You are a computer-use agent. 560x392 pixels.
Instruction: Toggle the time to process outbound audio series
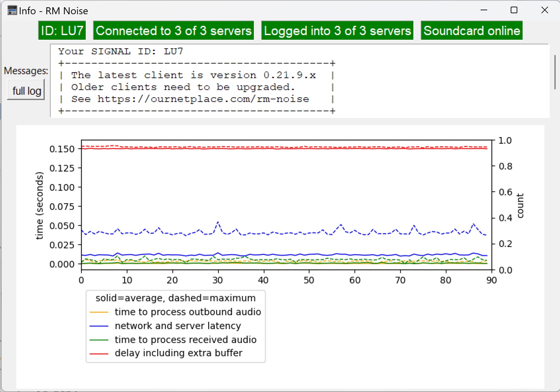(187, 312)
